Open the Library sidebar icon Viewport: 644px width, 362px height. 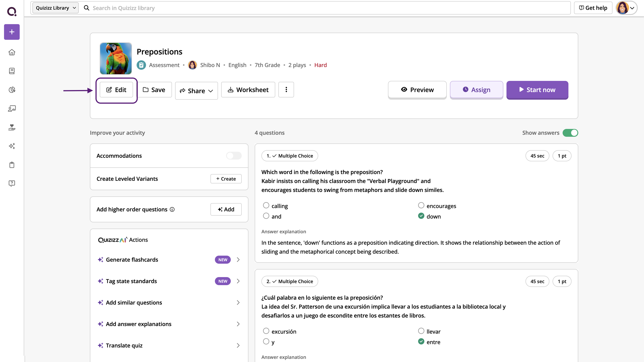12,71
